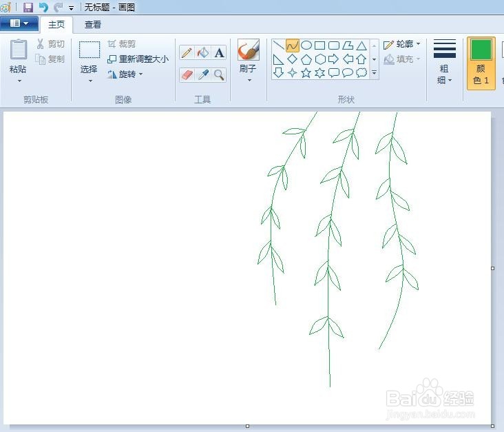Viewport: 504px width, 432px height.
Task: Expand the full shapes gallery
Action: [374, 73]
